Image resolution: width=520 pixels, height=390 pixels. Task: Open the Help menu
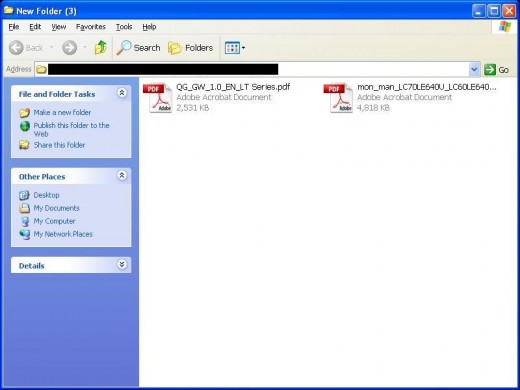click(149, 27)
